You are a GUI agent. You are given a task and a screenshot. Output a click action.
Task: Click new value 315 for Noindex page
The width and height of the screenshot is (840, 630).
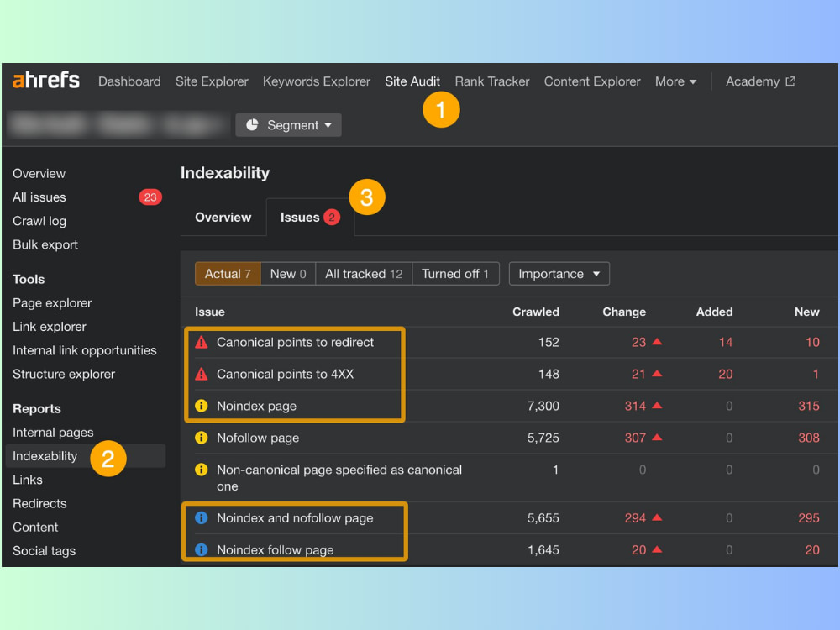coord(809,406)
